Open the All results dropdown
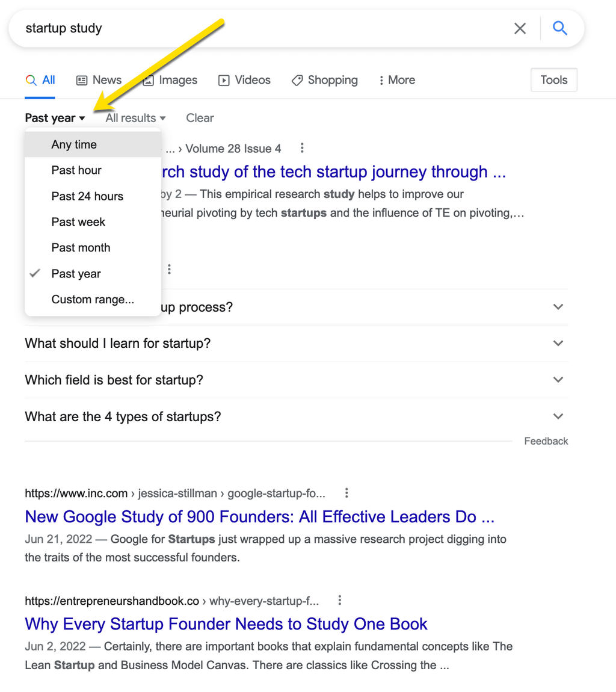The width and height of the screenshot is (616, 692). [135, 118]
